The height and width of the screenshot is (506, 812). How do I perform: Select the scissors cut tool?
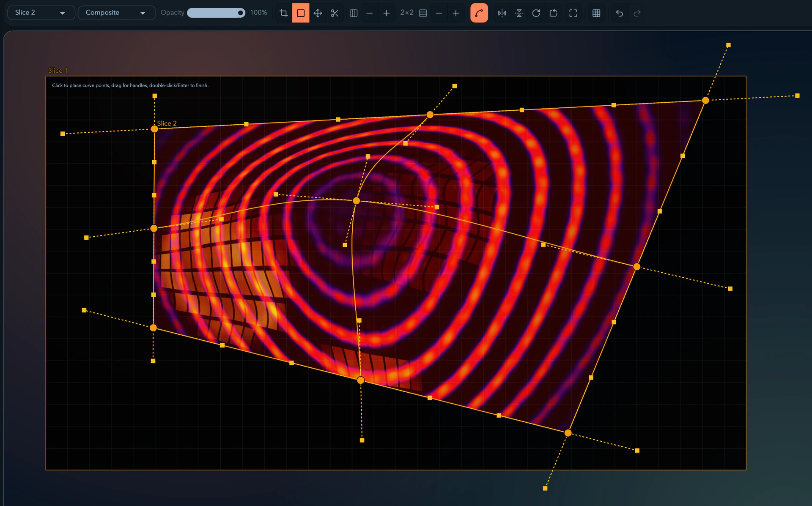coord(335,13)
